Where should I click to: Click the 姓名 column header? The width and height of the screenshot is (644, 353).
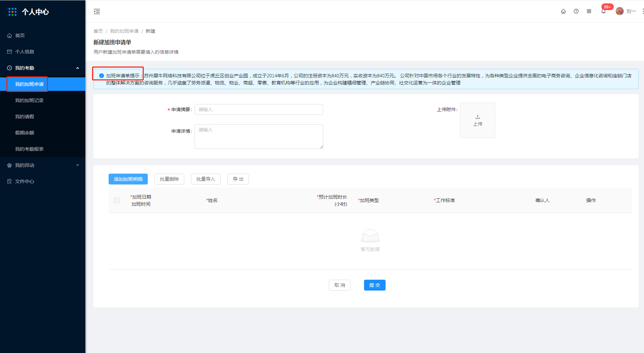pyautogui.click(x=212, y=200)
